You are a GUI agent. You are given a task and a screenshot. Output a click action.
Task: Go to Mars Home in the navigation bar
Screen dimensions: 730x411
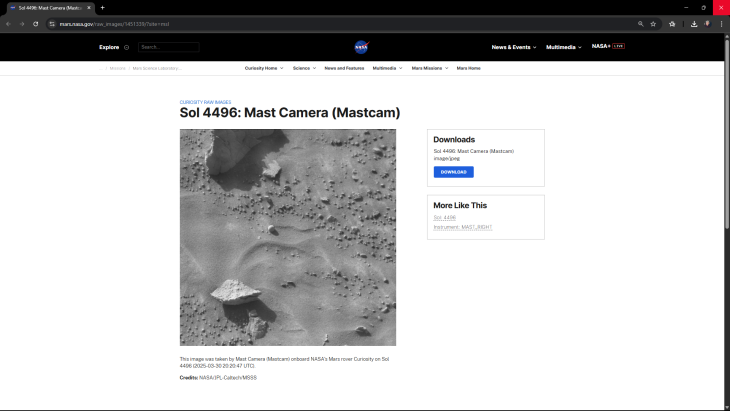tap(468, 68)
